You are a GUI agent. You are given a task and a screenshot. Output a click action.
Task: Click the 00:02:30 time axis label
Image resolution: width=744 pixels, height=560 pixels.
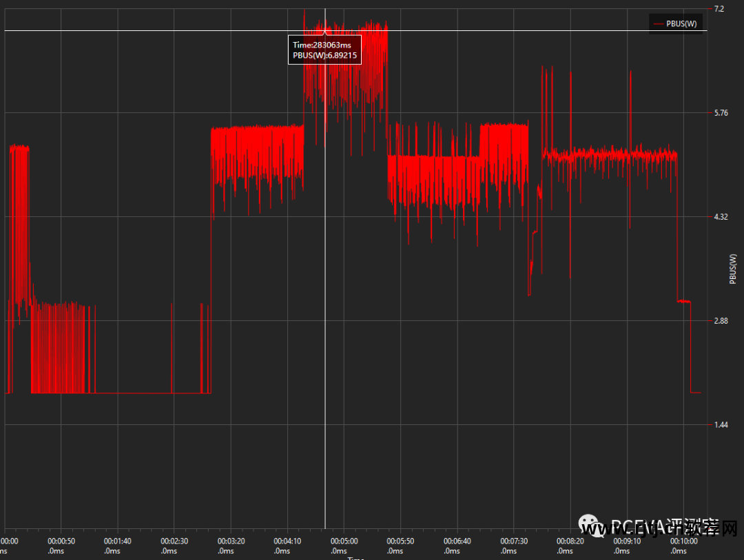point(174,542)
